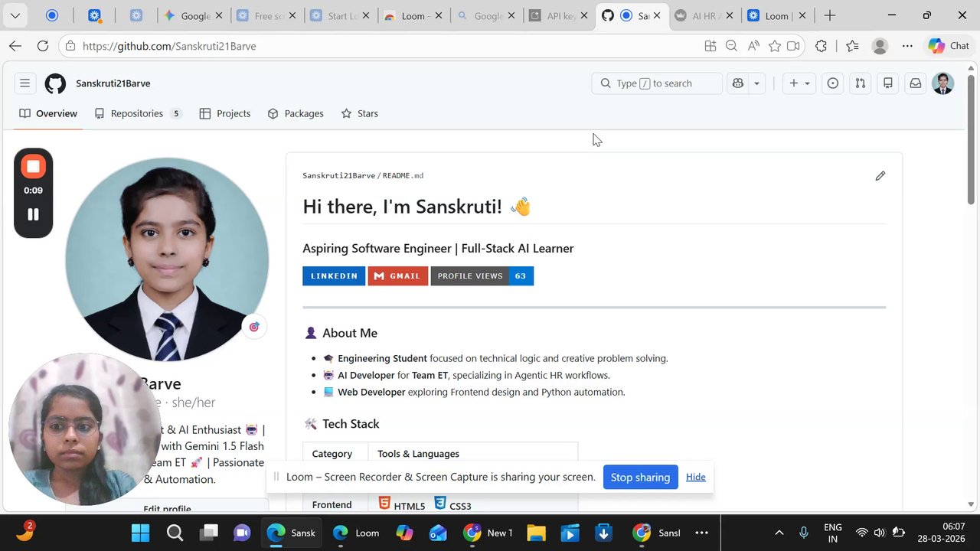Click the camera recording icon in address bar
The height and width of the screenshot is (551, 980).
[794, 46]
